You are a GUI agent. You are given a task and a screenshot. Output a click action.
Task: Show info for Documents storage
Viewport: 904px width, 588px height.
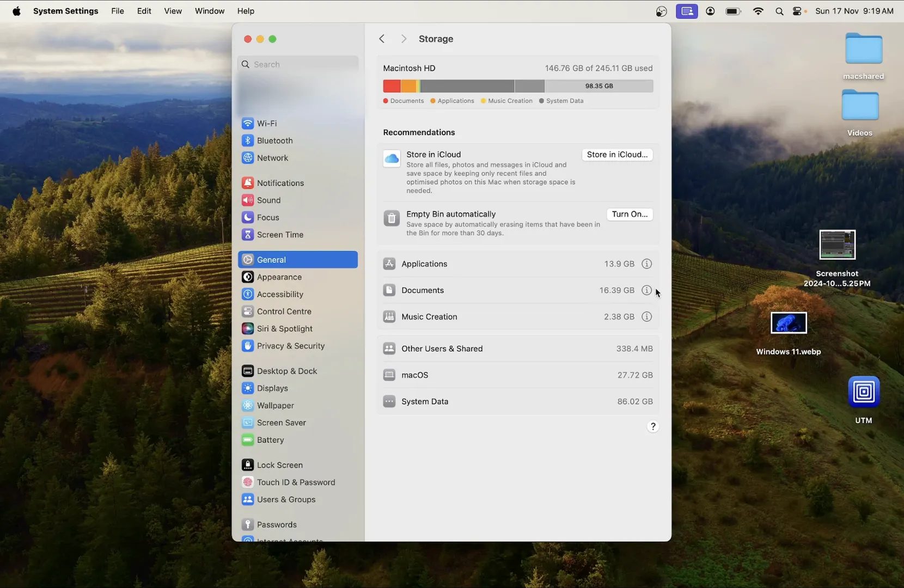tap(646, 290)
